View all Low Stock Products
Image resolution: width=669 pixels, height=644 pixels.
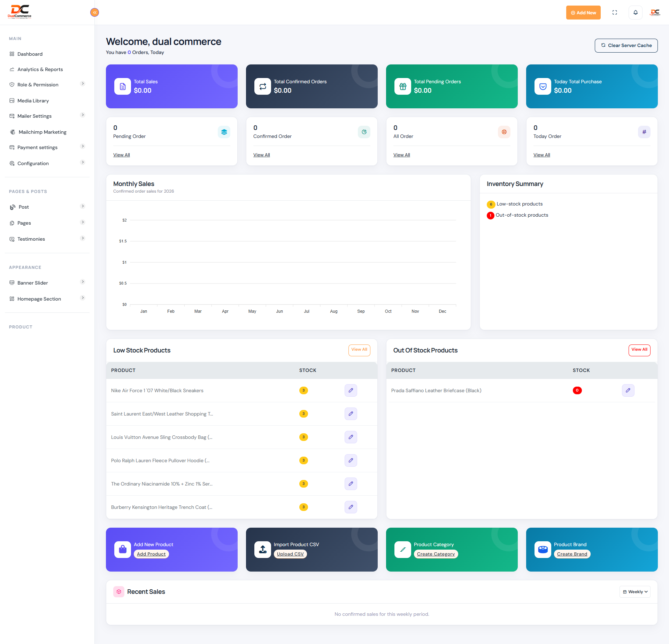point(359,350)
